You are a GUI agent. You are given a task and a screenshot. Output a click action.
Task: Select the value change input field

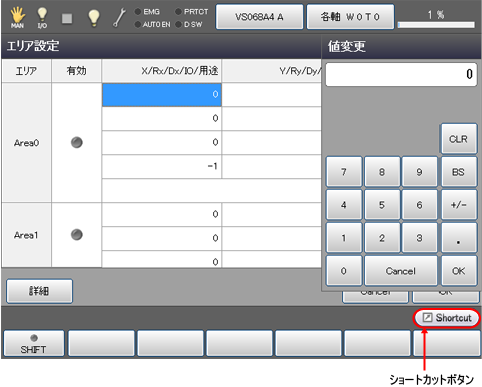click(401, 74)
